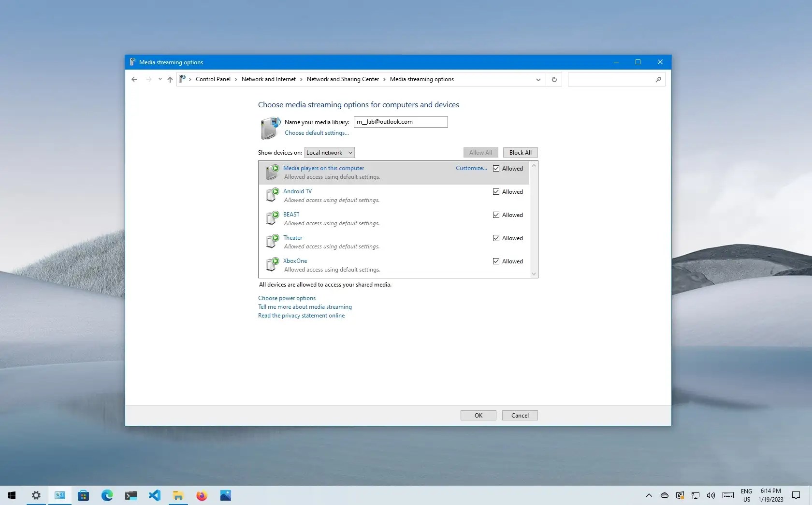Click the back navigation arrow
Viewport: 812px width, 505px height.
[x=134, y=79]
